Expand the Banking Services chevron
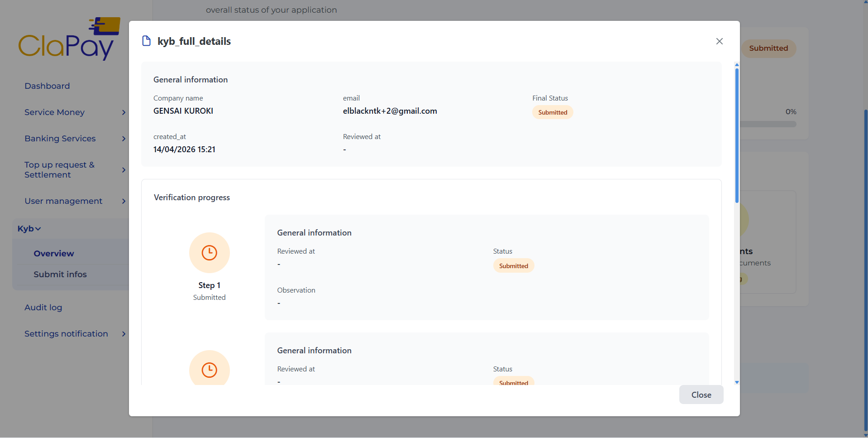868x438 pixels. click(124, 139)
